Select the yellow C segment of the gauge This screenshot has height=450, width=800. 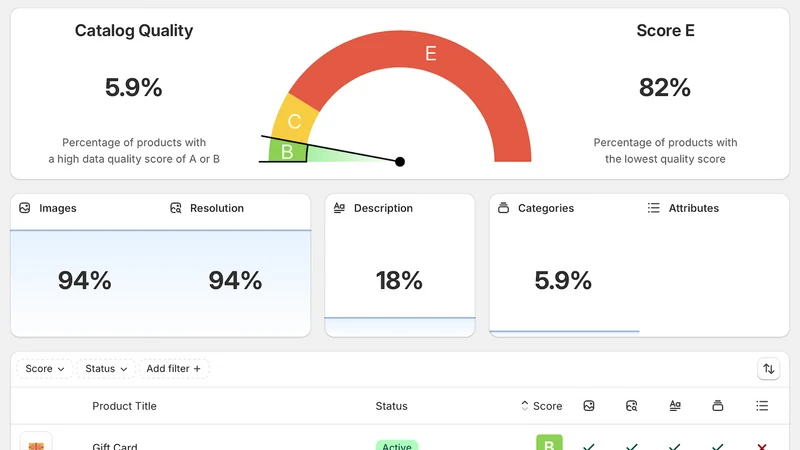coord(294,121)
